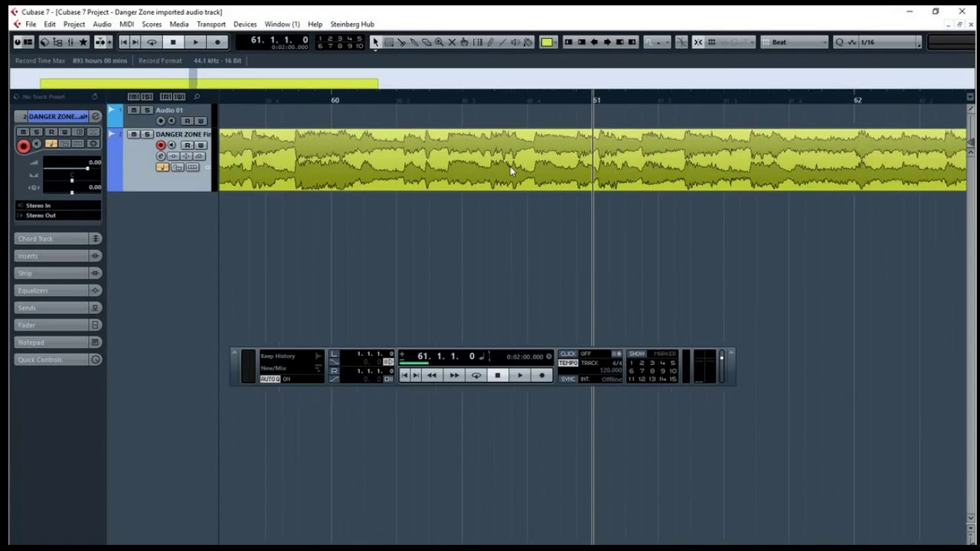The image size is (980, 551).
Task: Toggle Snap to Zero Crossing
Action: (681, 42)
